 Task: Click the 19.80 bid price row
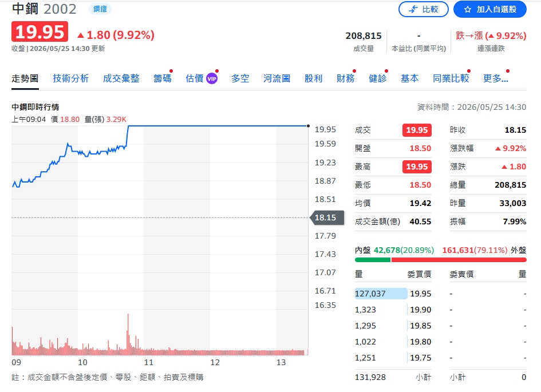click(421, 342)
